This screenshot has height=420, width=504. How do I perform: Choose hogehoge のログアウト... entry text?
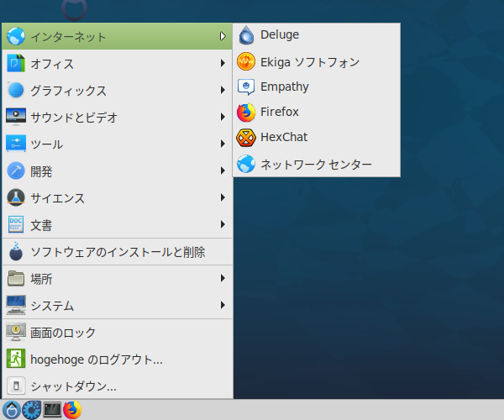(x=97, y=360)
